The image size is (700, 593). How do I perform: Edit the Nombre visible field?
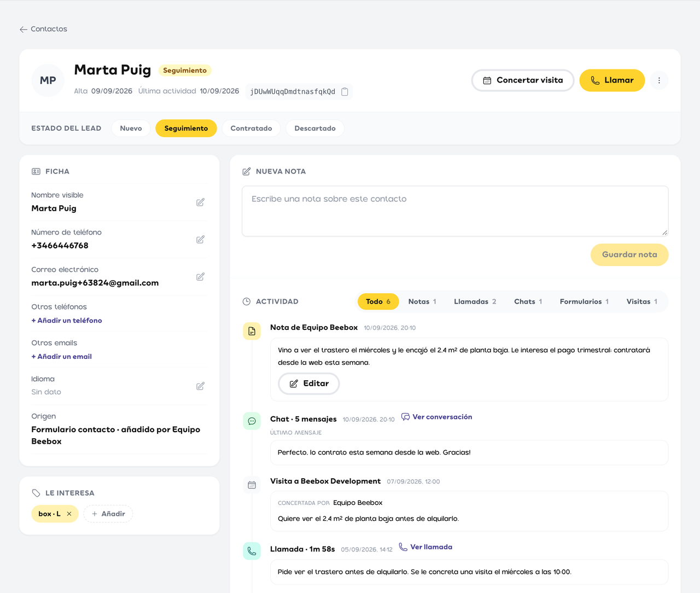tap(200, 202)
